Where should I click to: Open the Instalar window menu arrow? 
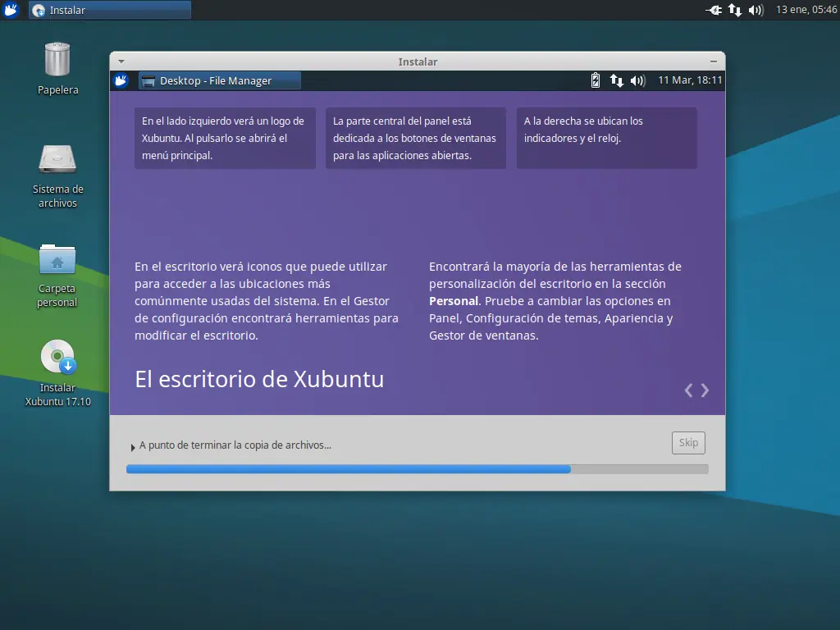pyautogui.click(x=121, y=62)
